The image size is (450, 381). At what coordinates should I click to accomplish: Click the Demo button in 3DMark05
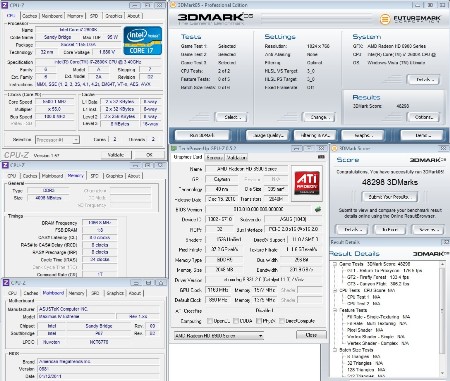(x=422, y=135)
